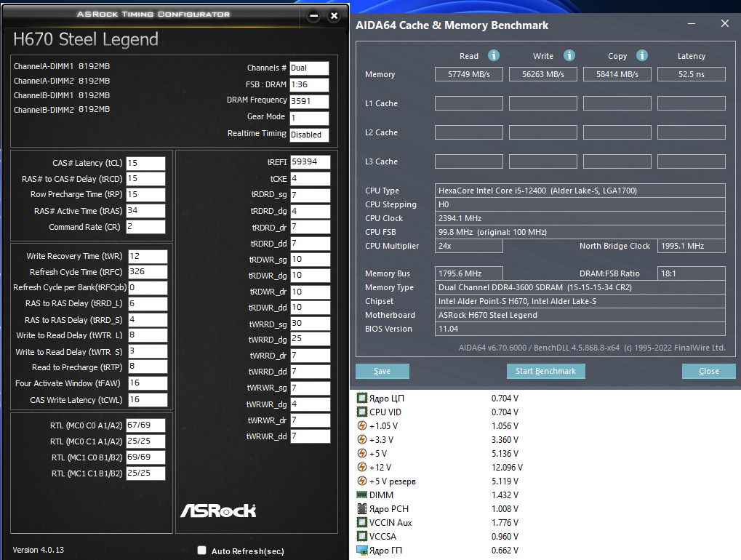Click the DRAM Frequency field
Image resolution: width=741 pixels, height=560 pixels.
point(309,101)
